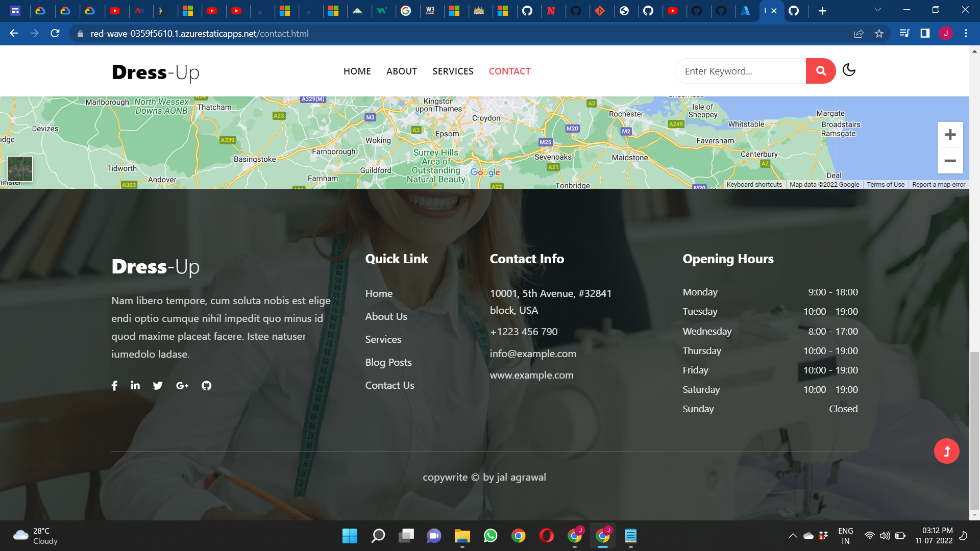This screenshot has height=551, width=980.
Task: Open the Facebook footer icon
Action: (x=114, y=386)
